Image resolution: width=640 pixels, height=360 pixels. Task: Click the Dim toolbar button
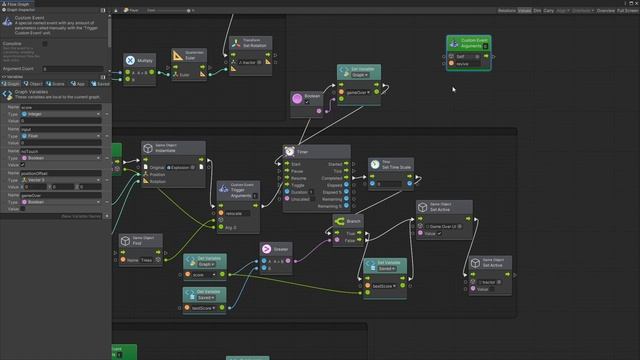pyautogui.click(x=537, y=11)
